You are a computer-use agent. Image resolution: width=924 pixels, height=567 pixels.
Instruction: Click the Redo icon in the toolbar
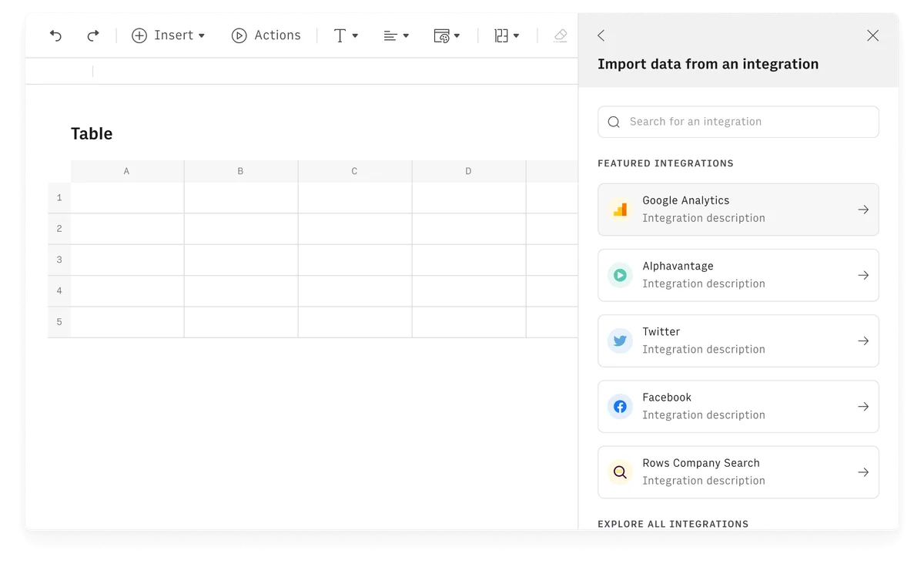pos(92,35)
